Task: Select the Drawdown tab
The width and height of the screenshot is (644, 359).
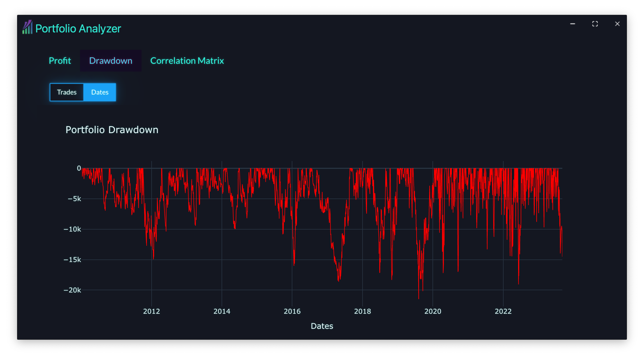Action: point(111,61)
